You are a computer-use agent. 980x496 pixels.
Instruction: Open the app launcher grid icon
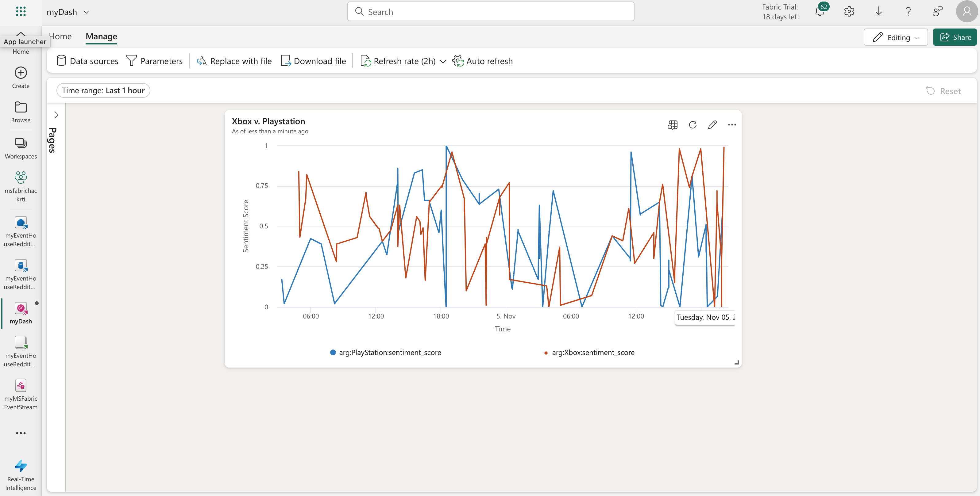(x=21, y=11)
